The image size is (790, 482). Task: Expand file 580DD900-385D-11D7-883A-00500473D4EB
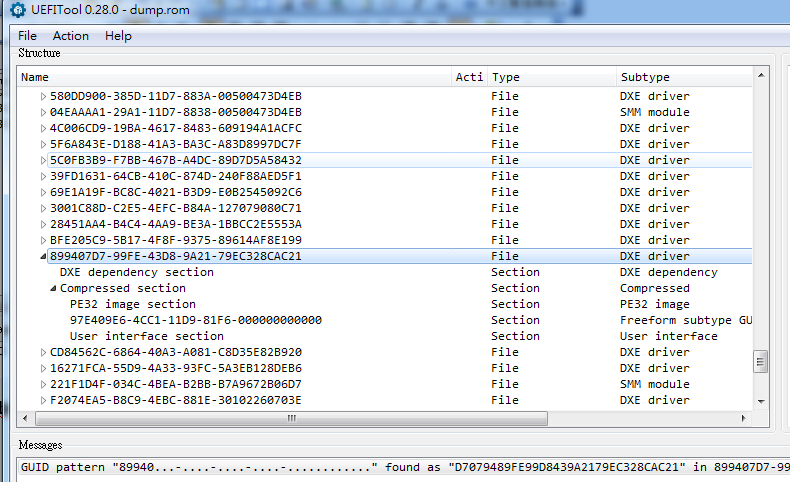[43, 96]
